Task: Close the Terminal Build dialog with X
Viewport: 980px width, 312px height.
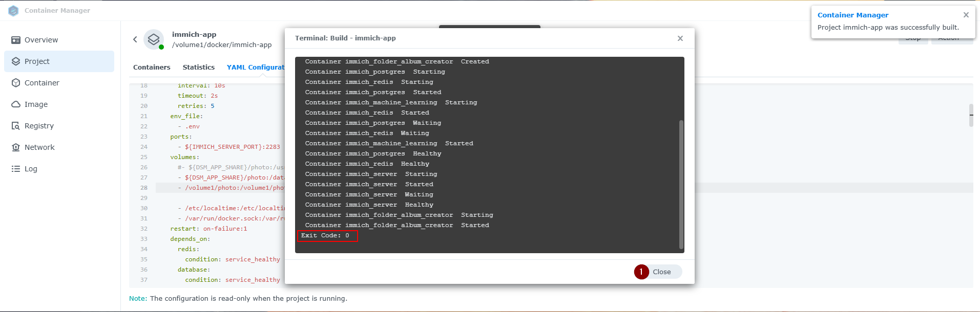Action: click(680, 38)
